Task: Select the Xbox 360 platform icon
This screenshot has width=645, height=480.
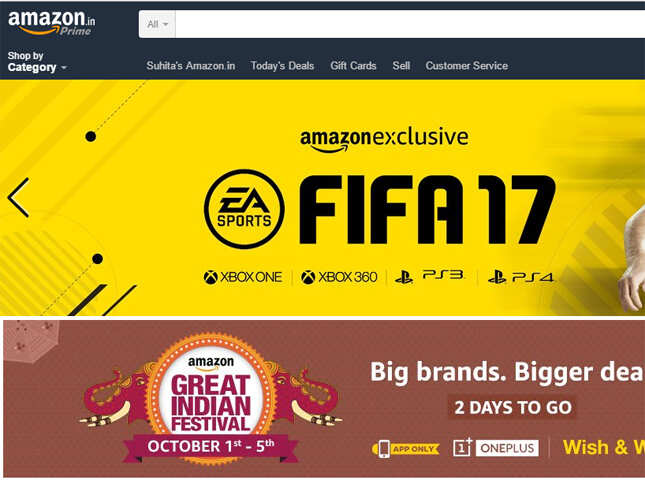Action: (339, 277)
